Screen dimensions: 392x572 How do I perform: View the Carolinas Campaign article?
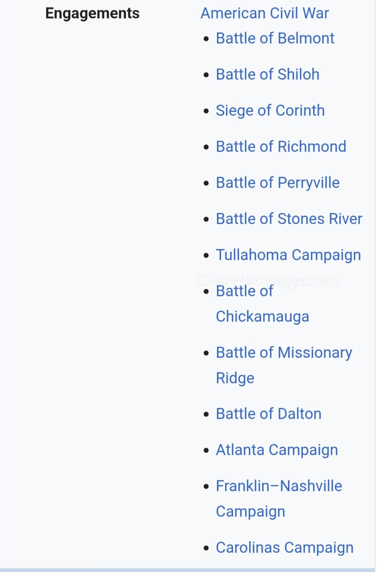click(285, 548)
